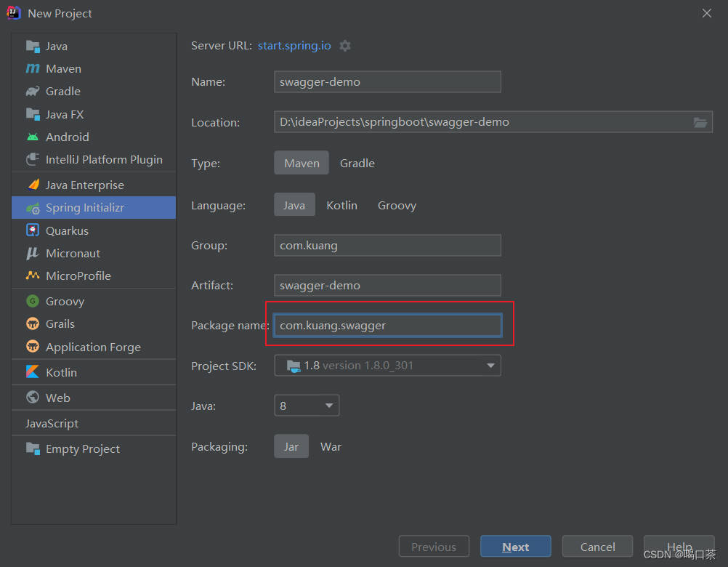Image resolution: width=728 pixels, height=567 pixels.
Task: Click the Name input field
Action: (388, 81)
